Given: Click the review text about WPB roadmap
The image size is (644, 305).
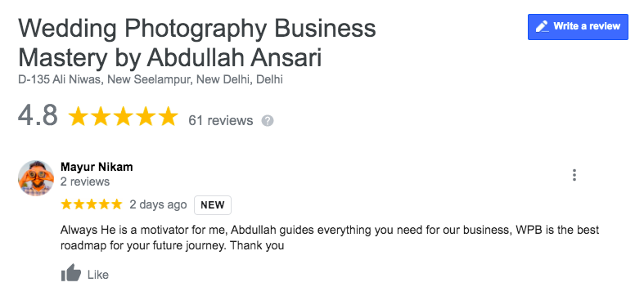Looking at the screenshot, I should 330,238.
